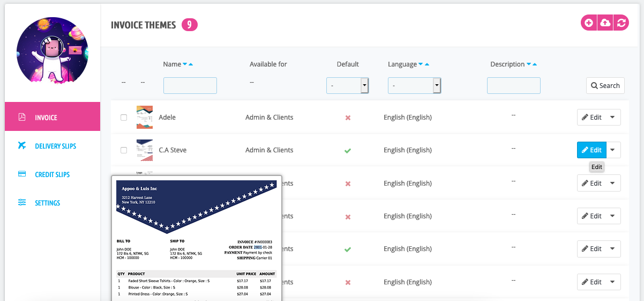Viewport: 644px width, 301px height.
Task: Focus the Name filter input field
Action: coord(190,85)
